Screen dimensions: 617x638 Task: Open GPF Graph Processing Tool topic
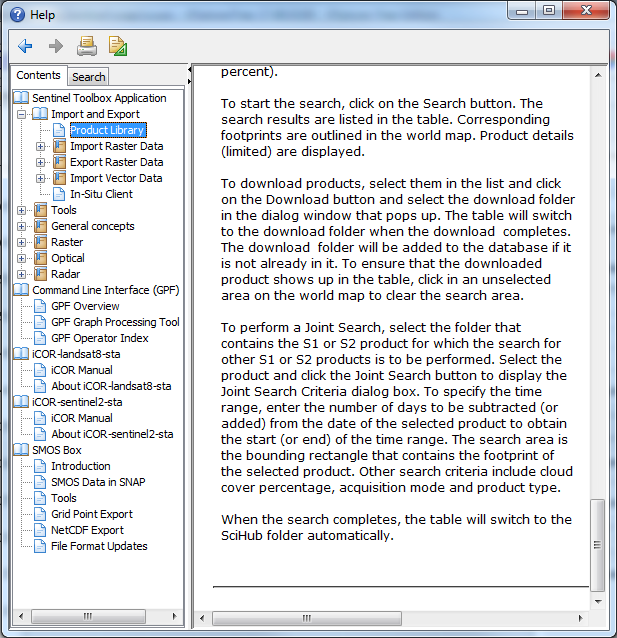click(115, 322)
